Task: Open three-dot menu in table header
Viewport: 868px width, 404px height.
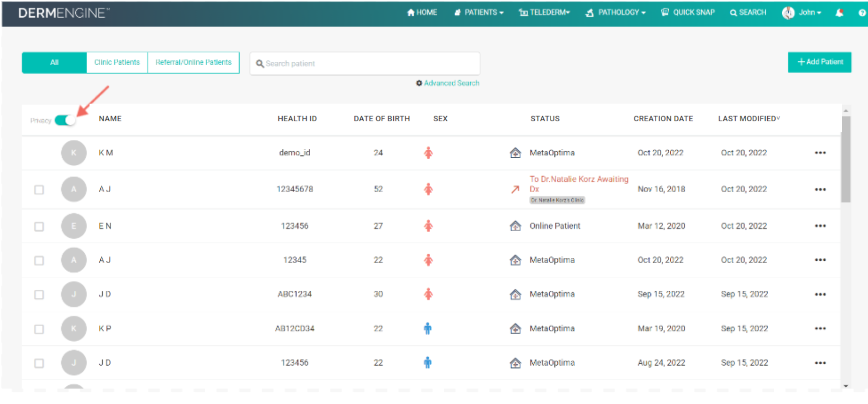Action: 820,119
